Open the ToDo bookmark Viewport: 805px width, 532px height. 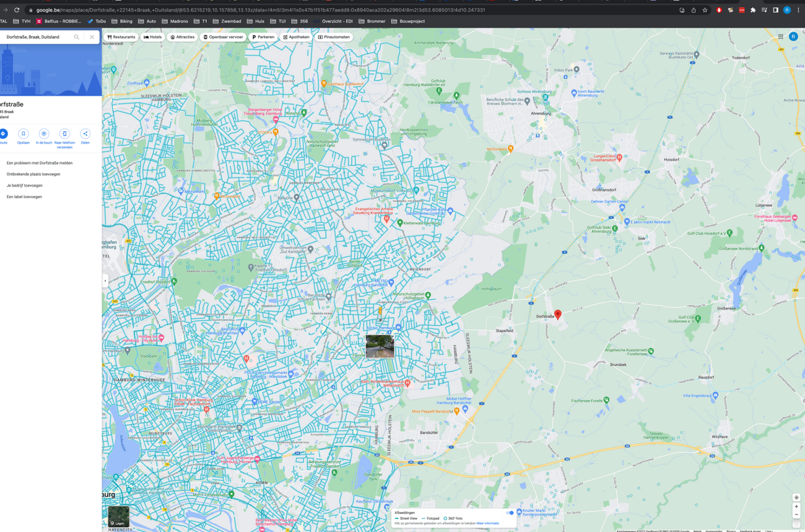[97, 21]
